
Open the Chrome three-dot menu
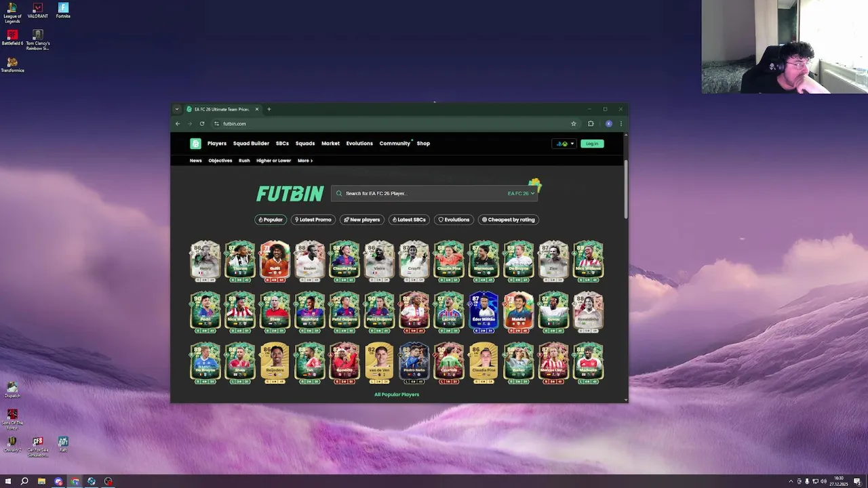pos(620,123)
